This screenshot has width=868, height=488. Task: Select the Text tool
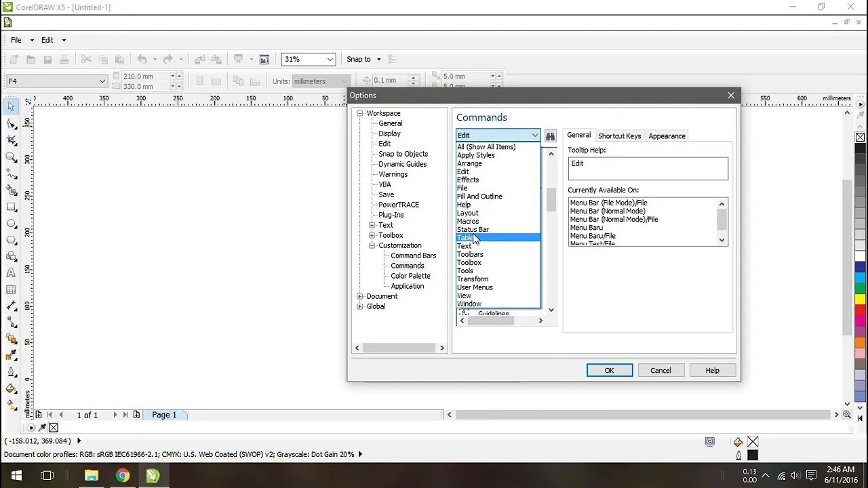tap(11, 273)
